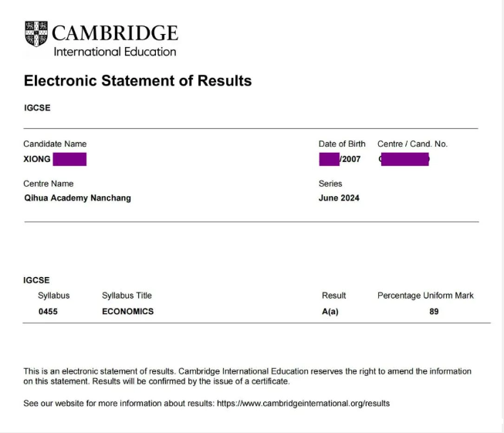The image size is (504, 433).
Task: Click the uniform mark value 89
Action: click(435, 312)
